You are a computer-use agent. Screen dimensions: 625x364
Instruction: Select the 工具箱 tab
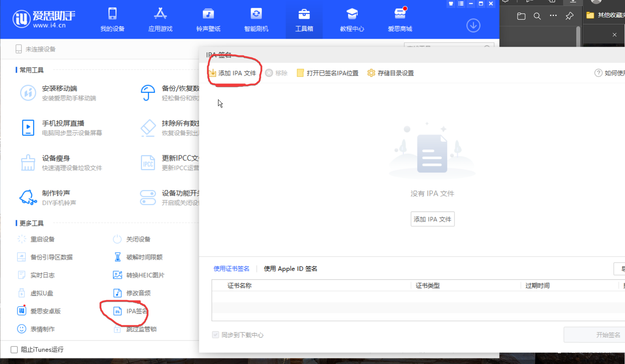pos(304,20)
